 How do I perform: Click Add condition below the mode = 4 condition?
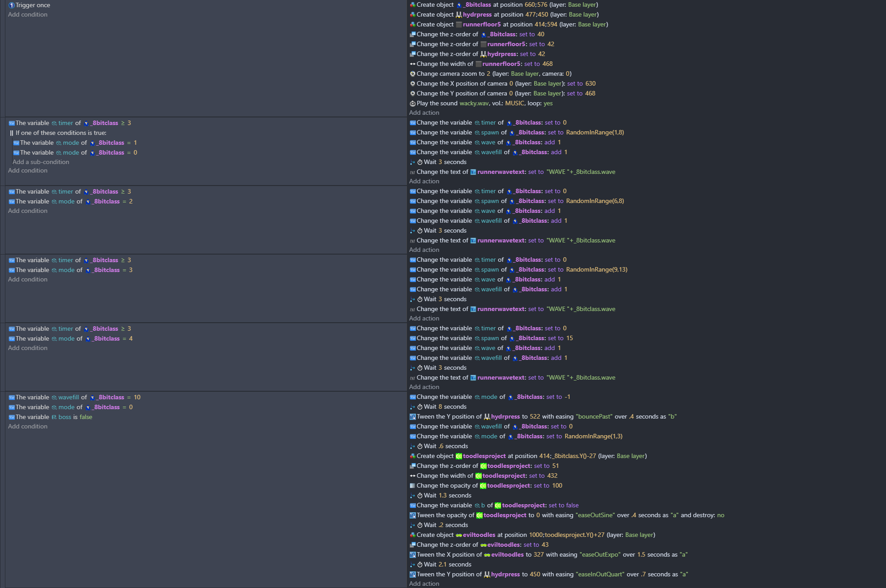(28, 348)
